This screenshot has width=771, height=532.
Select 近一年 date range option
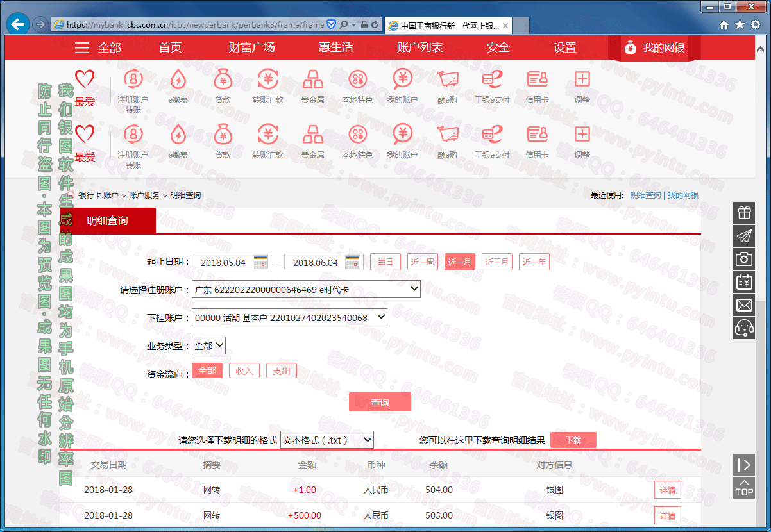[534, 262]
